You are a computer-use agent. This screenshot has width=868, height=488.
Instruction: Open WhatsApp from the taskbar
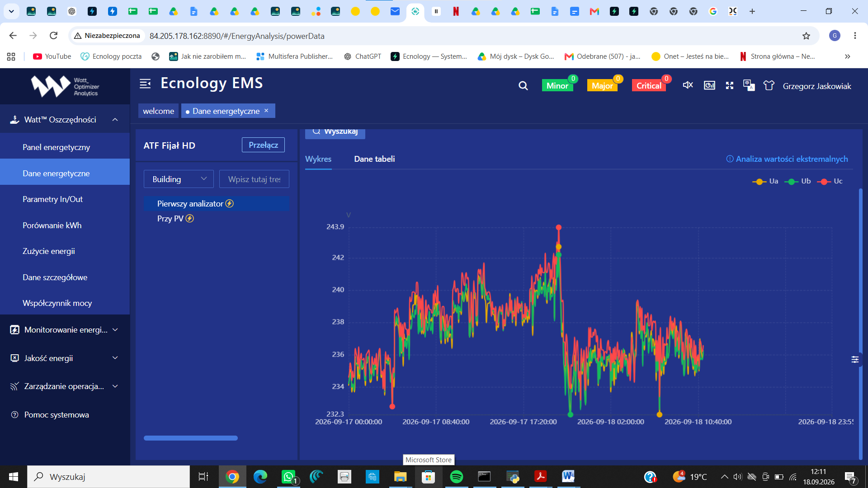tap(289, 477)
